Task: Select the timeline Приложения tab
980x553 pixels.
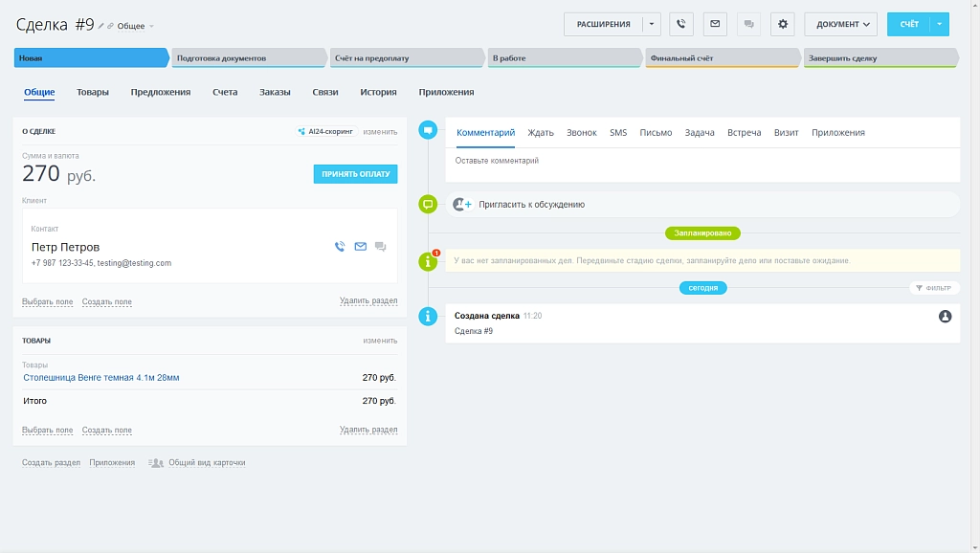Action: click(x=838, y=132)
